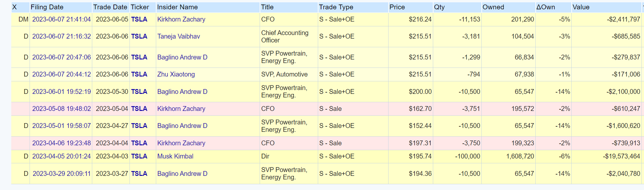Viewport: 644px width, 190px height.
Task: Click TSLA ticker in Musk Kimbal row
Action: tap(139, 156)
